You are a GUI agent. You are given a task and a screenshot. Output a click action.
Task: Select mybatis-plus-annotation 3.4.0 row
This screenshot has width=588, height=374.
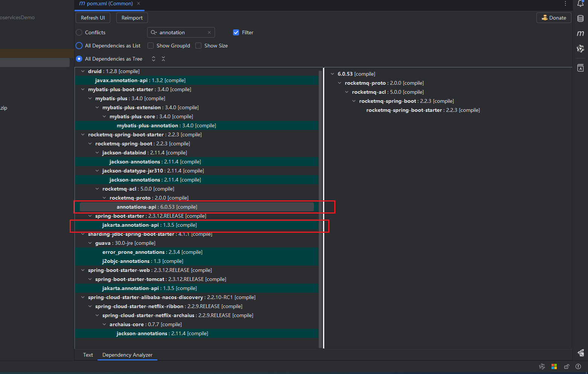point(197,125)
